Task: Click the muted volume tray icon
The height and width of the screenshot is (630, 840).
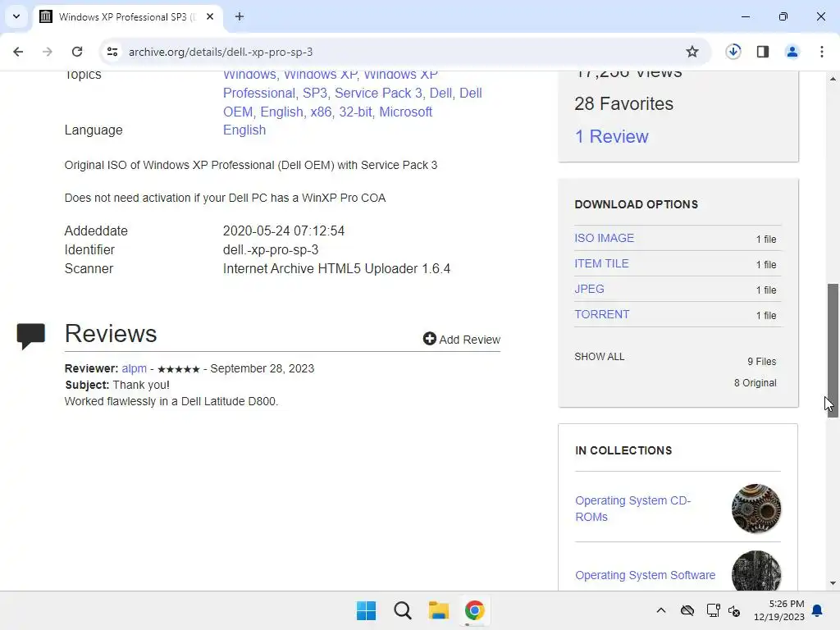Action: tap(734, 610)
